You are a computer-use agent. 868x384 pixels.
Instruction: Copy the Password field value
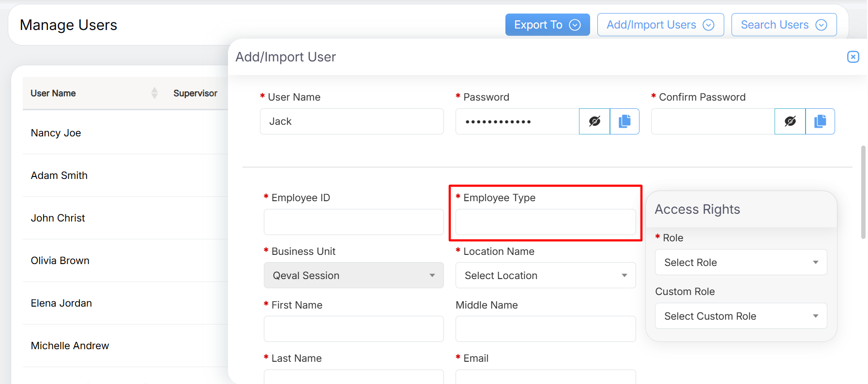[x=624, y=121]
